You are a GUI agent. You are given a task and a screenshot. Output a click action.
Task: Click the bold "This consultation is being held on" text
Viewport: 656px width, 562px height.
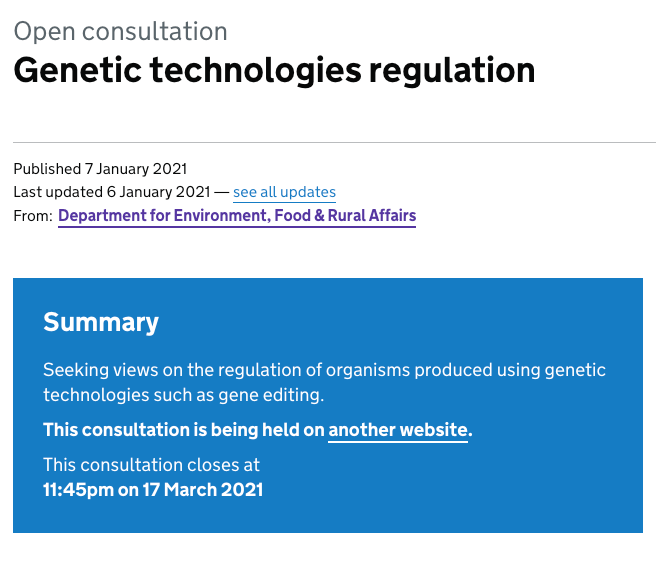[x=184, y=430]
